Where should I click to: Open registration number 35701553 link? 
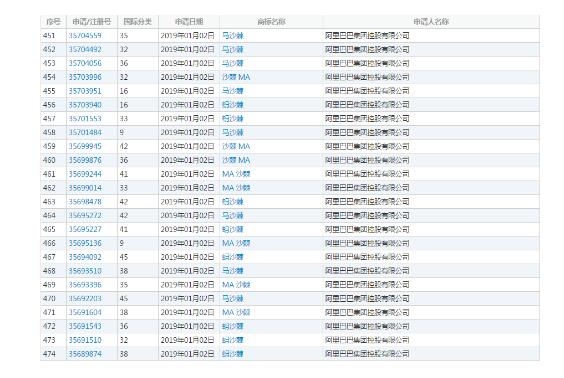click(x=85, y=119)
